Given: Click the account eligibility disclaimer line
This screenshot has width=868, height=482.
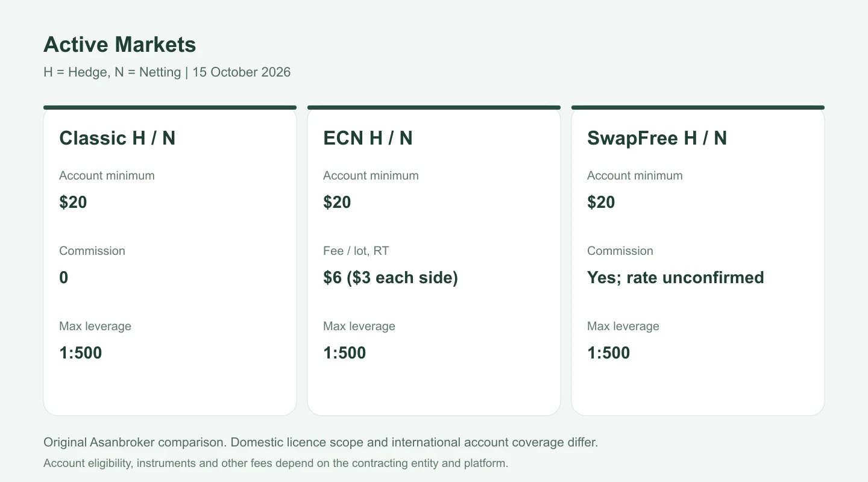Looking at the screenshot, I should (x=276, y=463).
